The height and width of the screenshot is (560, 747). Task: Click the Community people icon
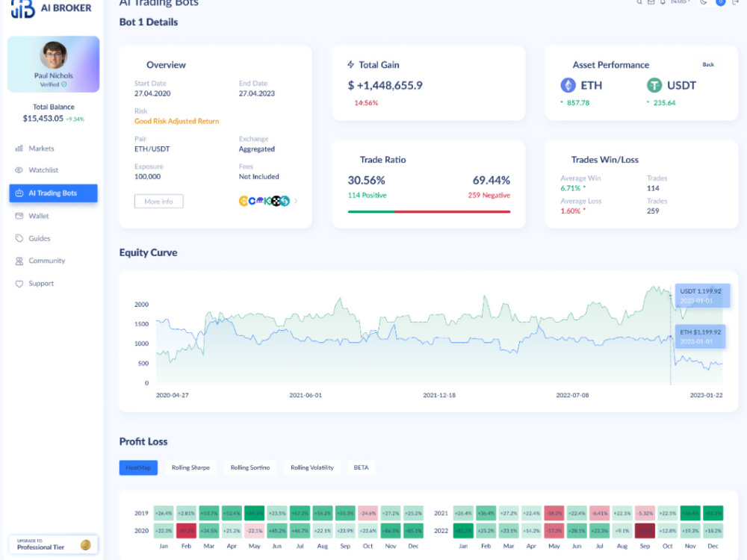coord(19,261)
